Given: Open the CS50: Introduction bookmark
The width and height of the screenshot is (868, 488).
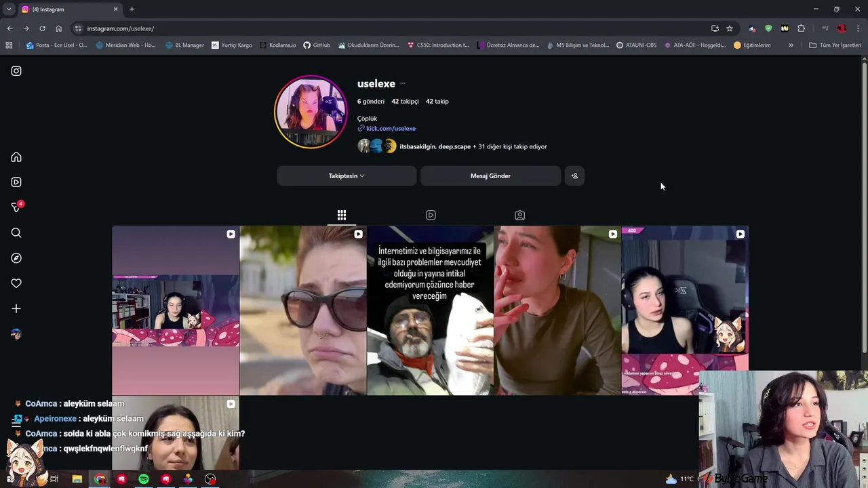Looking at the screenshot, I should coord(438,45).
